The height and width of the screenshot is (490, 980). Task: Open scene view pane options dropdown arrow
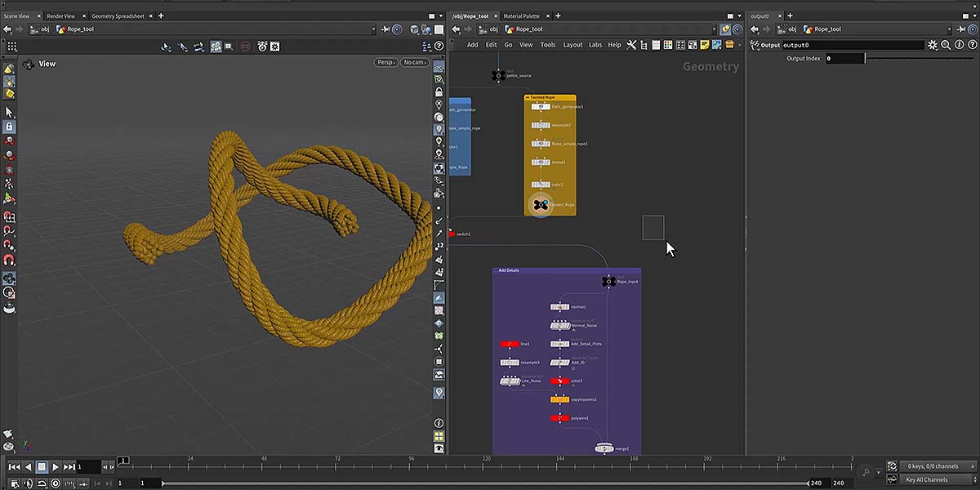[x=440, y=16]
